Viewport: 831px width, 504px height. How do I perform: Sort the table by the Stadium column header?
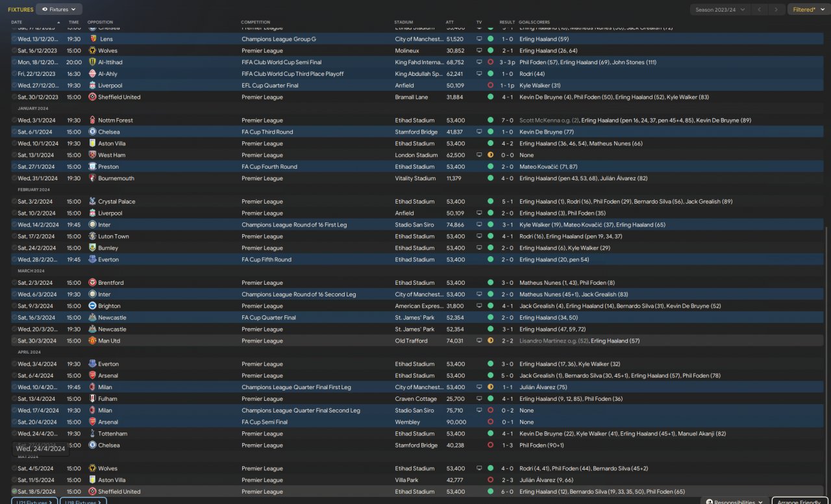click(403, 22)
